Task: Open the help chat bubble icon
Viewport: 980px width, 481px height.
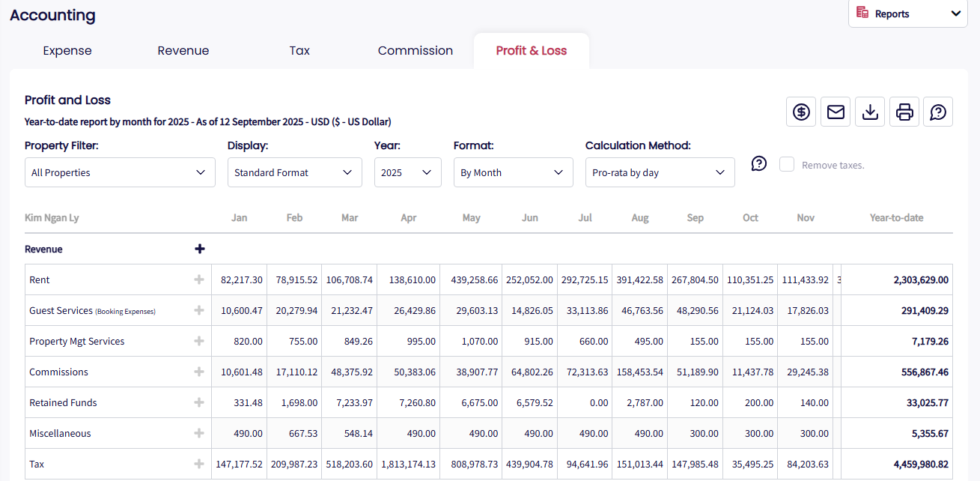Action: pos(938,112)
